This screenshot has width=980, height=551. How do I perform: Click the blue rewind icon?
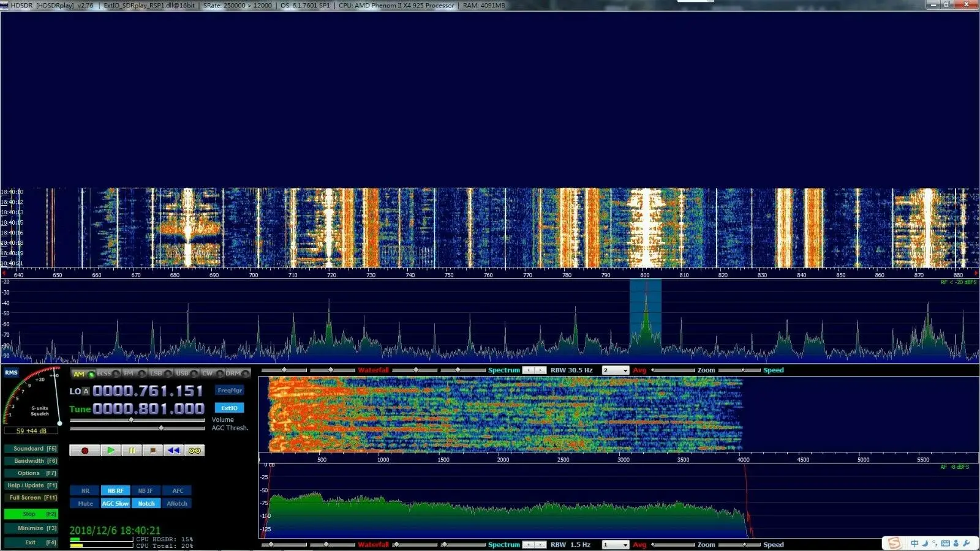(x=173, y=450)
